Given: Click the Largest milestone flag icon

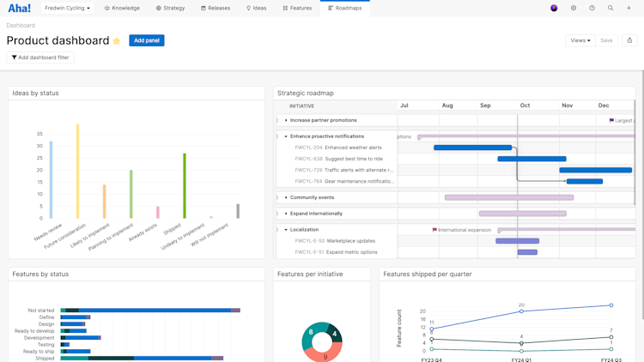Looking at the screenshot, I should tap(611, 120).
